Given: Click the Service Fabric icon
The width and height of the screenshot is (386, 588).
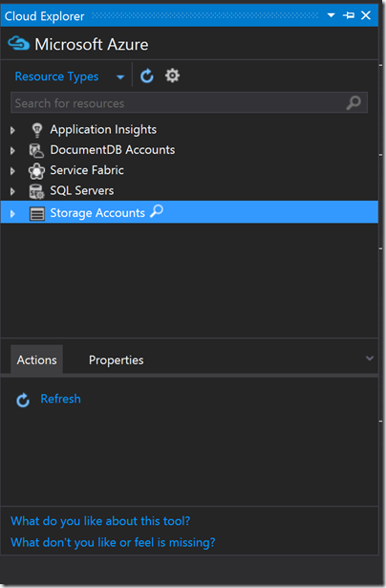Looking at the screenshot, I should 36,171.
